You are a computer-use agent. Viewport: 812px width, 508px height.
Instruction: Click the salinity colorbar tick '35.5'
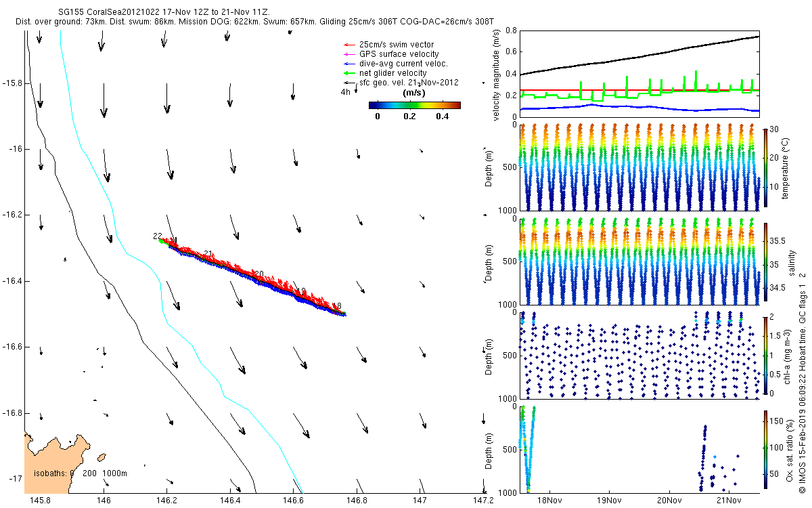(776, 241)
